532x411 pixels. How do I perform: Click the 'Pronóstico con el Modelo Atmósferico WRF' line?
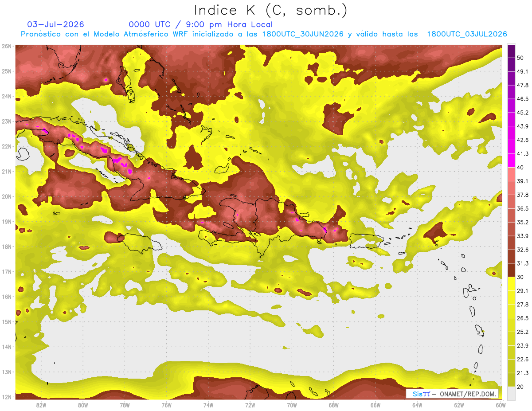(x=264, y=34)
